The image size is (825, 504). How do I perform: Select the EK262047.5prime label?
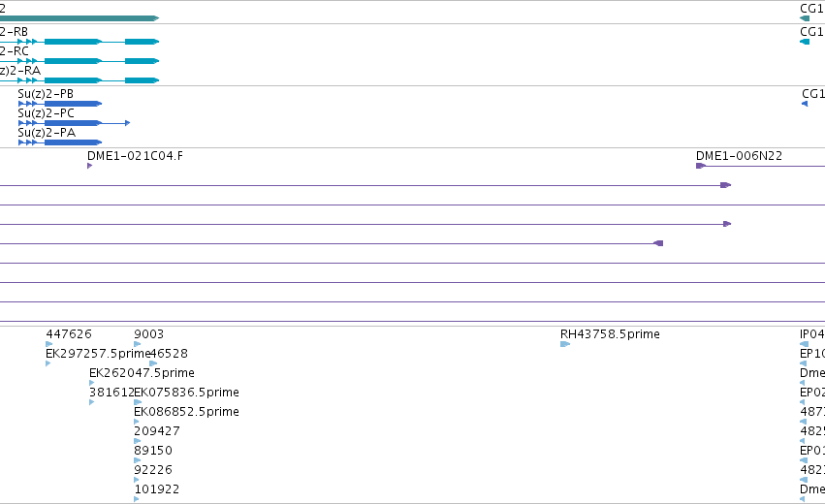[x=143, y=373]
